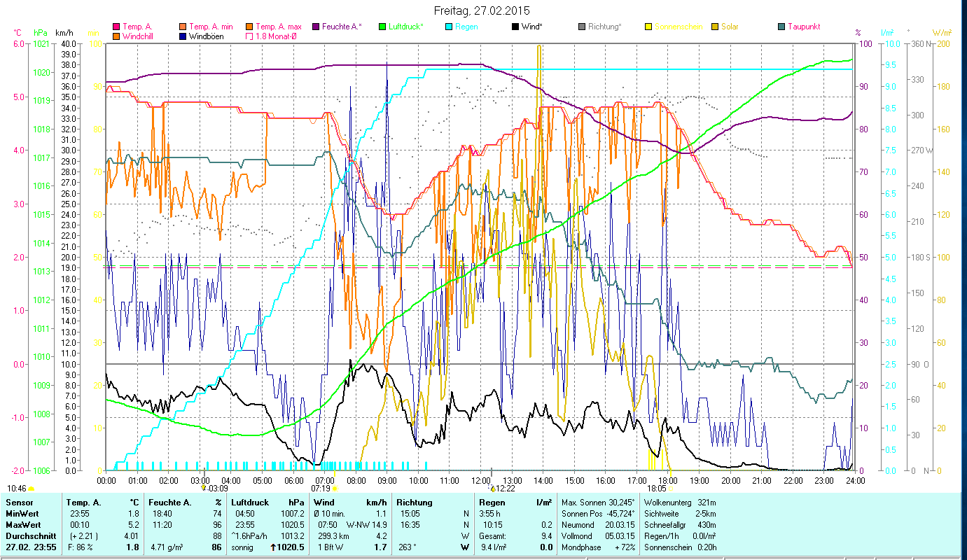967x560 pixels.
Task: Click the current pressure value '1020.5'
Action: [291, 547]
